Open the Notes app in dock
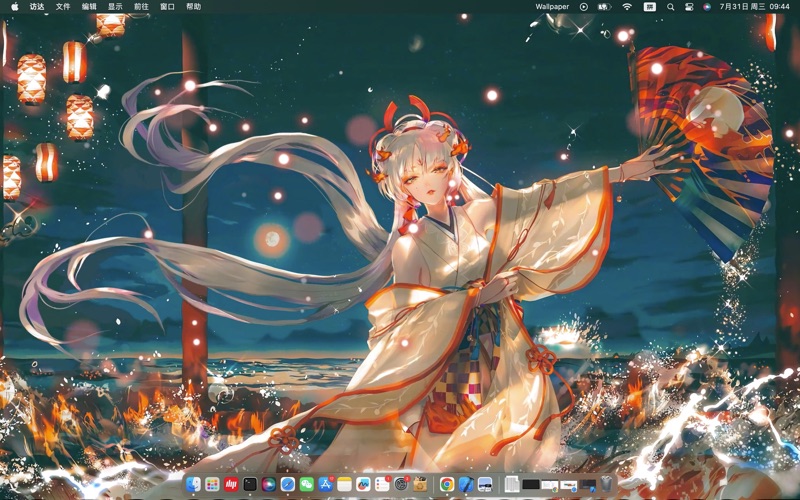800x500 pixels. [x=345, y=484]
